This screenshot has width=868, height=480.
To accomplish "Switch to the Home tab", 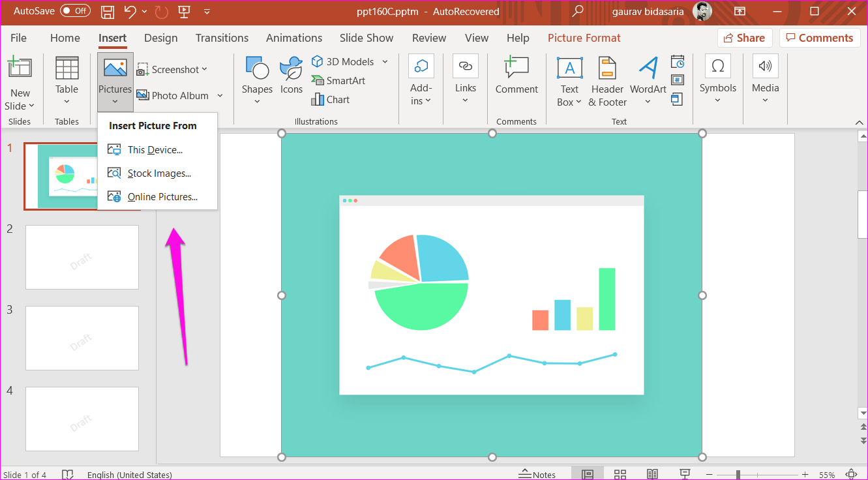I will [x=65, y=38].
